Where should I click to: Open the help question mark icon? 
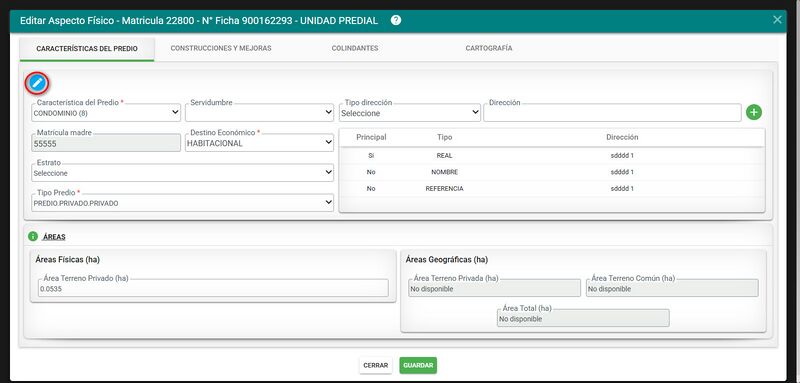tap(396, 20)
